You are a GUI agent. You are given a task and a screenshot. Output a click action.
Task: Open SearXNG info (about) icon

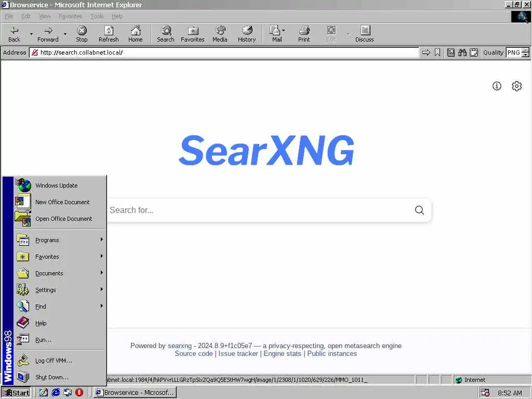(497, 86)
